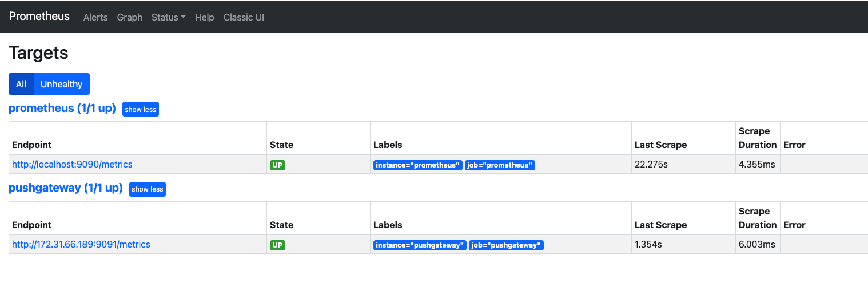The width and height of the screenshot is (868, 307).
Task: Click the Prometheus brand logo text
Action: tap(39, 17)
